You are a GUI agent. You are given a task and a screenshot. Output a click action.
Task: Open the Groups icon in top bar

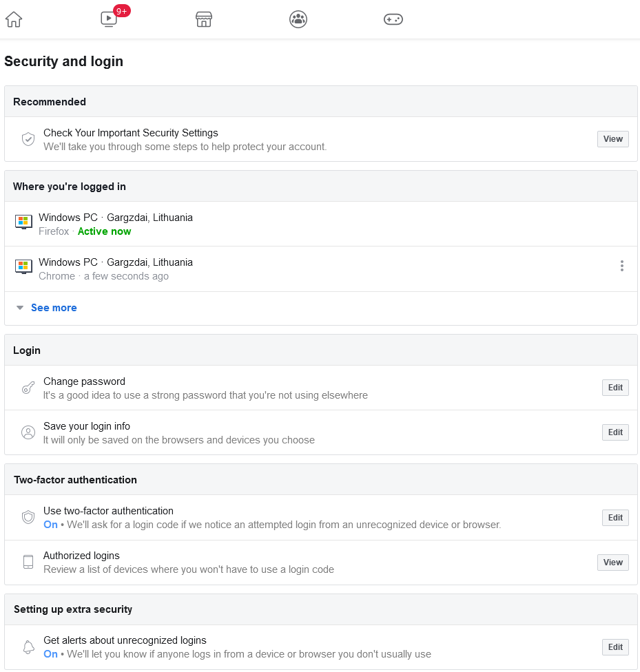(298, 19)
